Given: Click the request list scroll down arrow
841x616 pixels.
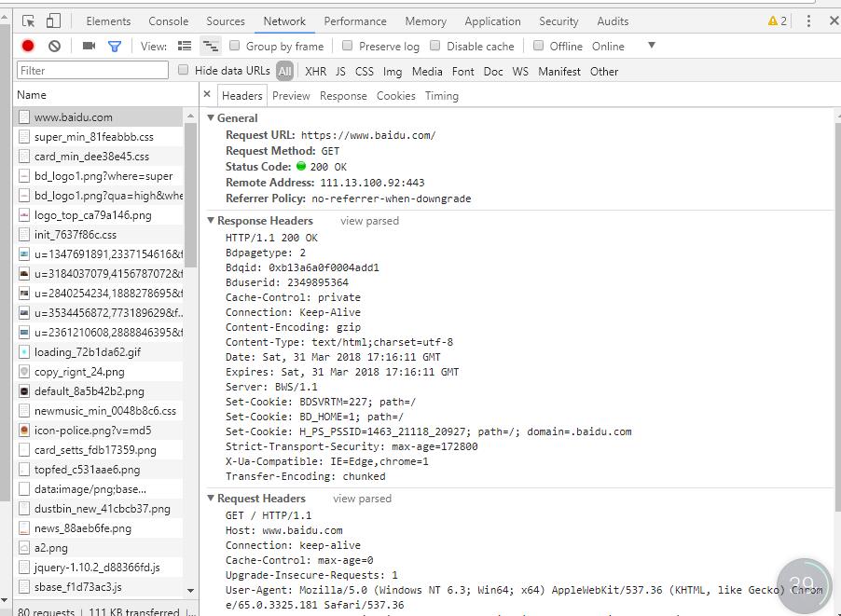Looking at the screenshot, I should (x=190, y=590).
